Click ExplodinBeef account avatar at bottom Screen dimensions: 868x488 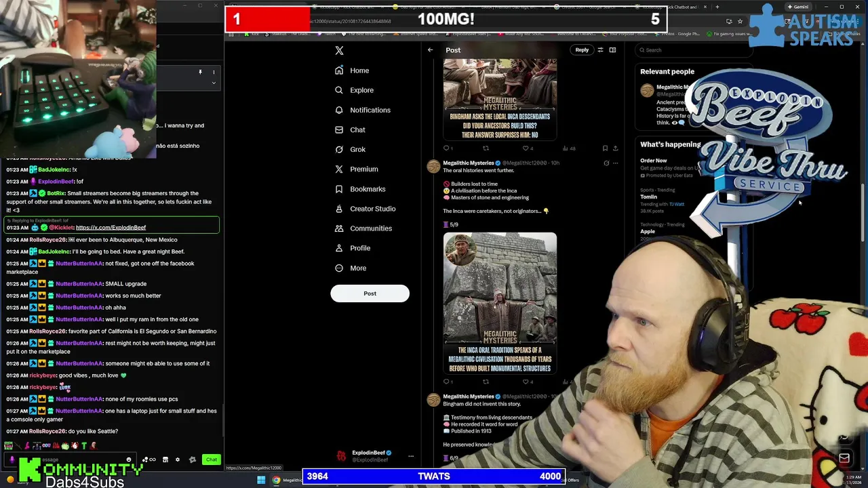341,456
